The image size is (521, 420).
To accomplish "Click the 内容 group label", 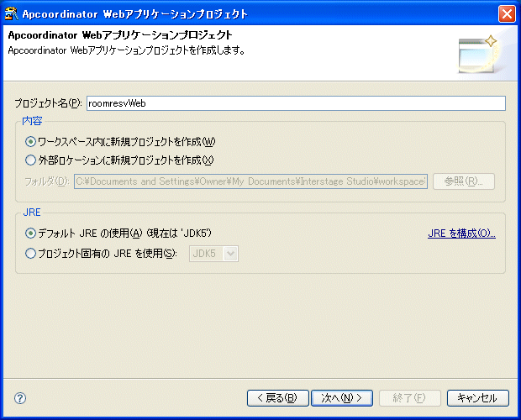I will click(x=32, y=121).
